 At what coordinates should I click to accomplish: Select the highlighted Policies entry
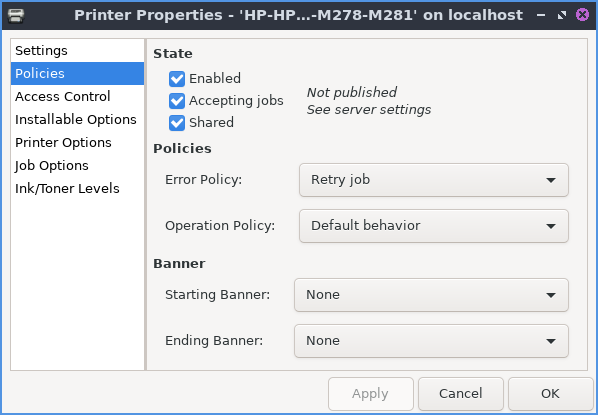click(x=77, y=74)
